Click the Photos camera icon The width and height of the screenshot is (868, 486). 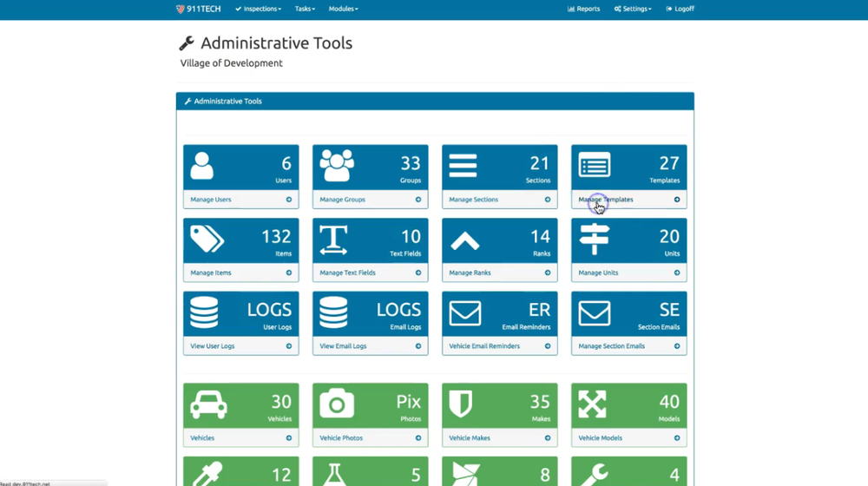(337, 404)
